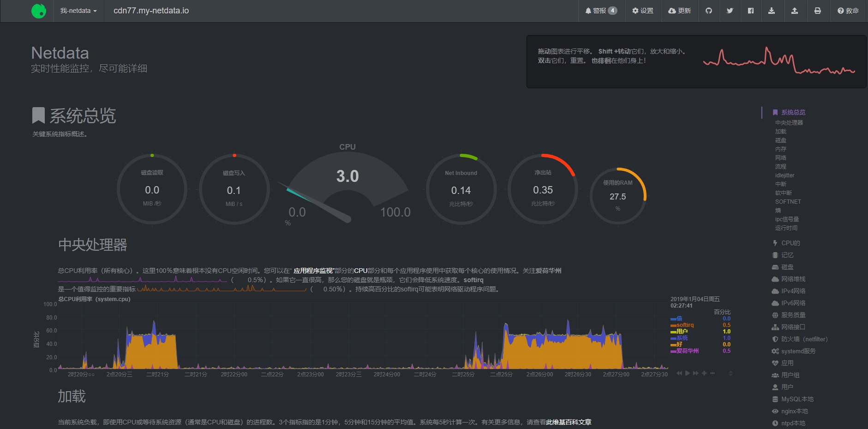Click the 净出站 gauge
The width and height of the screenshot is (868, 429).
(543, 189)
